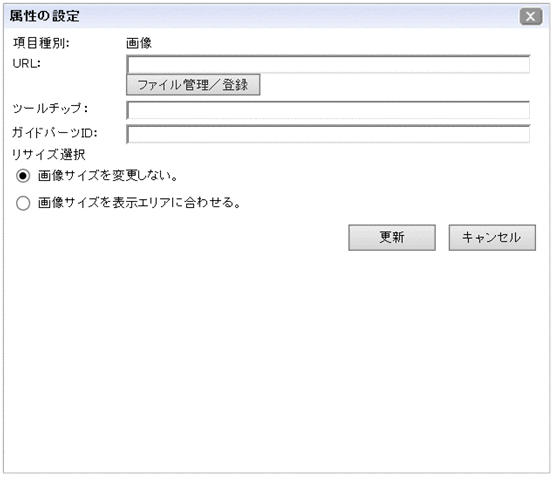Click the 項目種別 label
Viewport: 553px width, 477px height.
[41, 43]
